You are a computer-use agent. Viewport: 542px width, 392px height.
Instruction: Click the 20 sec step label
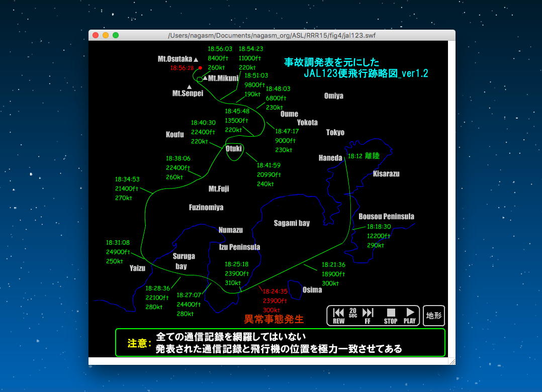click(353, 313)
